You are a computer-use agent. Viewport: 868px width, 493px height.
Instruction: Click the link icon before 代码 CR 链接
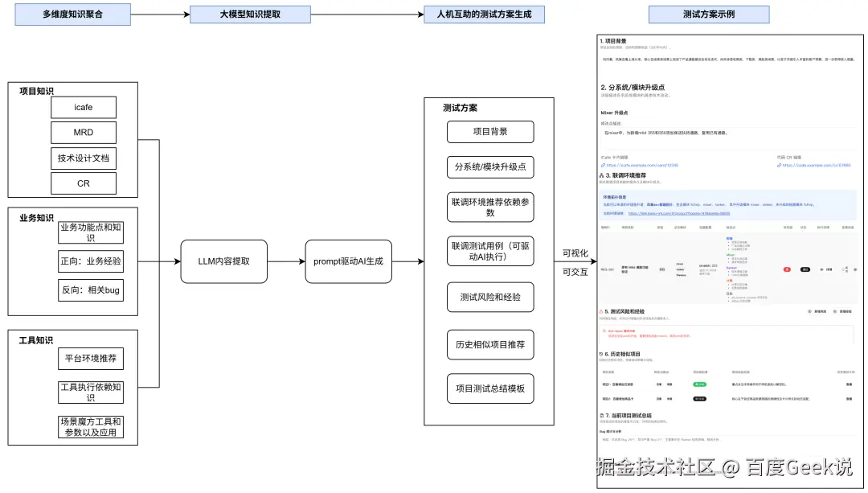[x=779, y=166]
